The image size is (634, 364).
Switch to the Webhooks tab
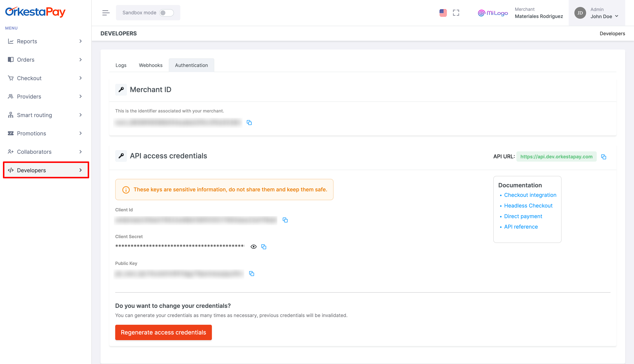click(x=151, y=65)
